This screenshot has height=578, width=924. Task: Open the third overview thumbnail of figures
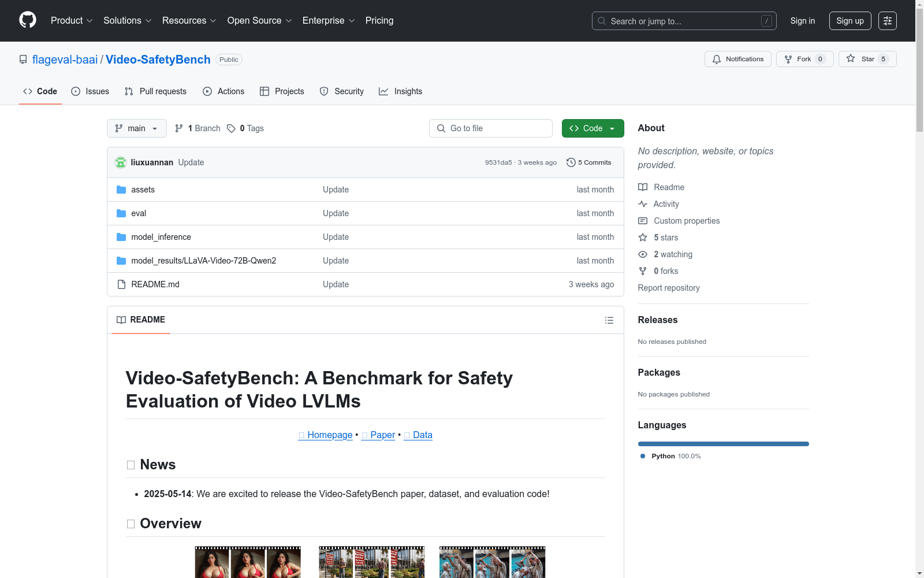click(x=492, y=562)
